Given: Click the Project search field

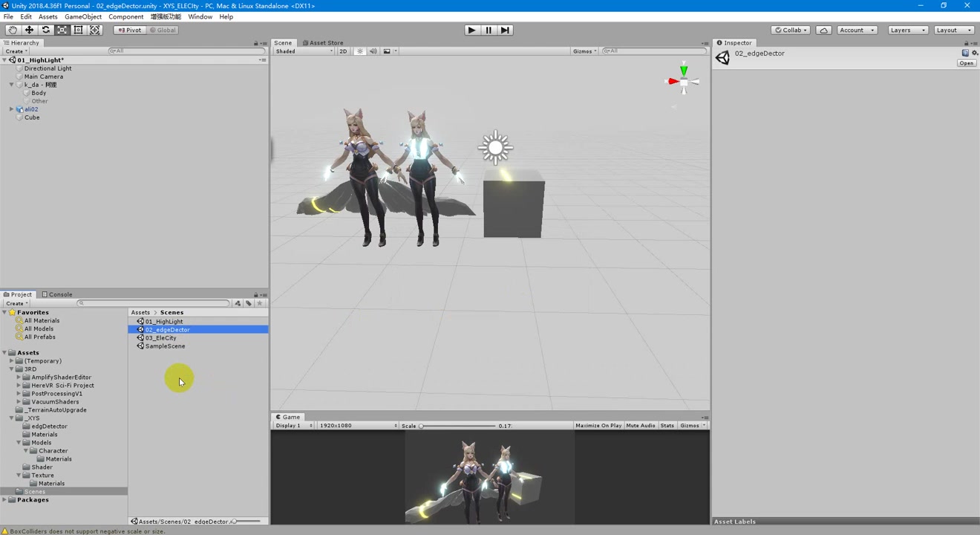Looking at the screenshot, I should coord(154,303).
